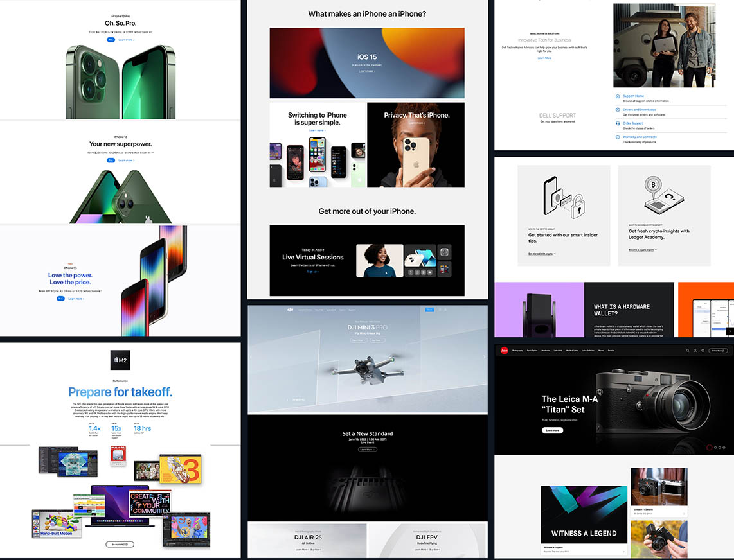
Task: Click the What Is a Hardware Wallet panel
Action: pos(629,310)
